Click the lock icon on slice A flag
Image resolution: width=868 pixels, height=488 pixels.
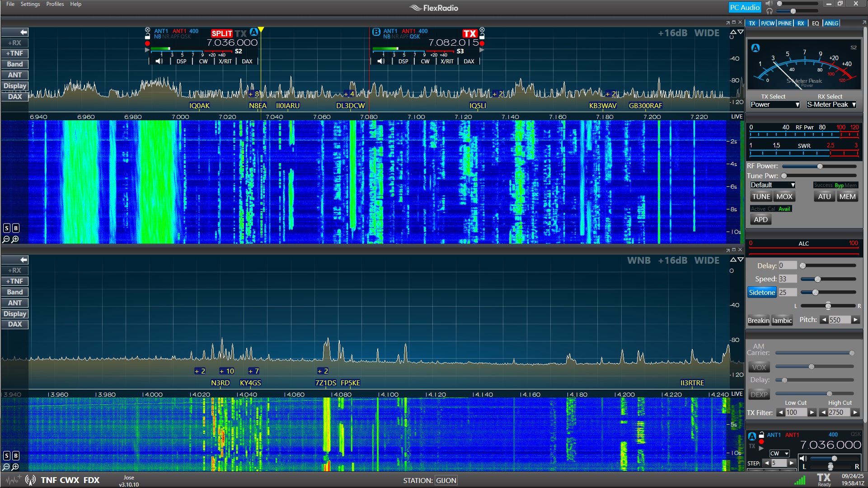click(147, 37)
